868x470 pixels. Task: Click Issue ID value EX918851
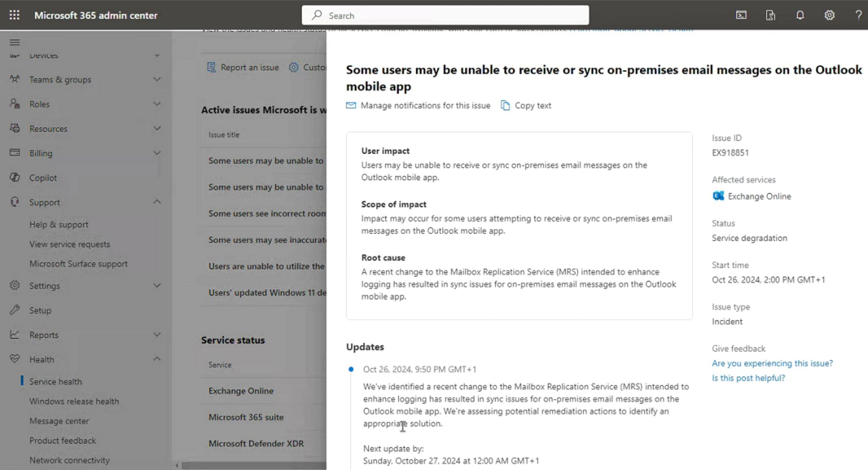tap(730, 153)
